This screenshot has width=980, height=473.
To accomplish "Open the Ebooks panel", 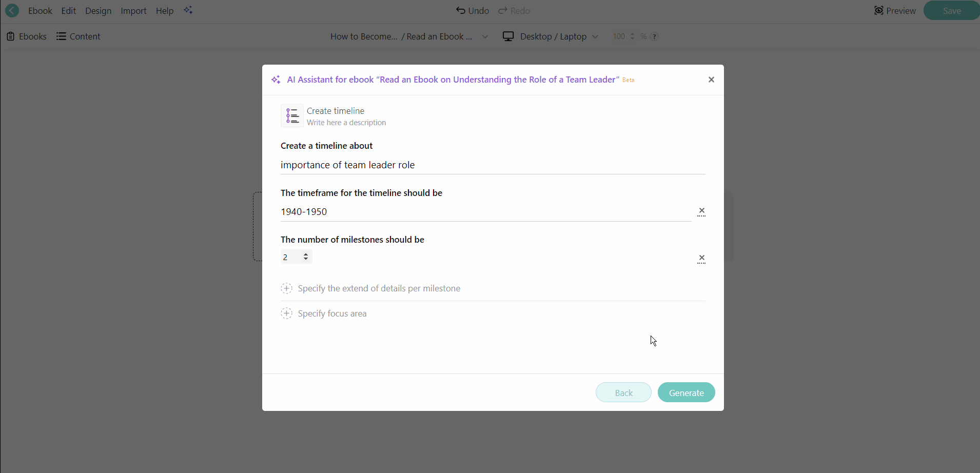I will pos(26,36).
